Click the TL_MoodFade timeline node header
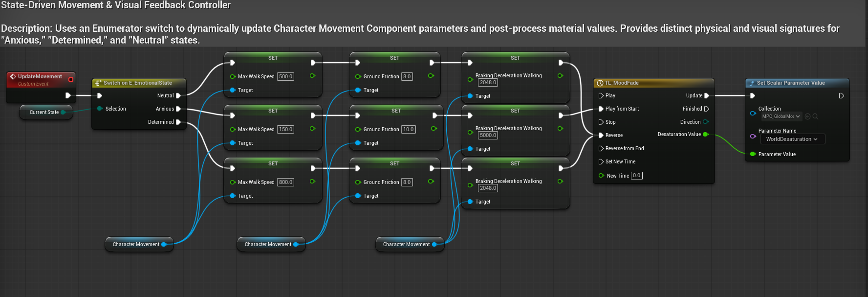This screenshot has width=868, height=297. 653,83
